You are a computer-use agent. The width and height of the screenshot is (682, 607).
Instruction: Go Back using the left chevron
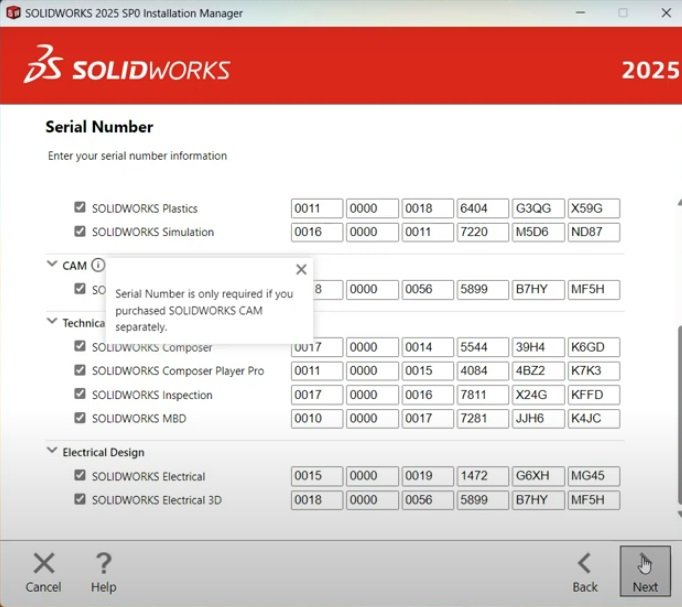click(x=584, y=564)
